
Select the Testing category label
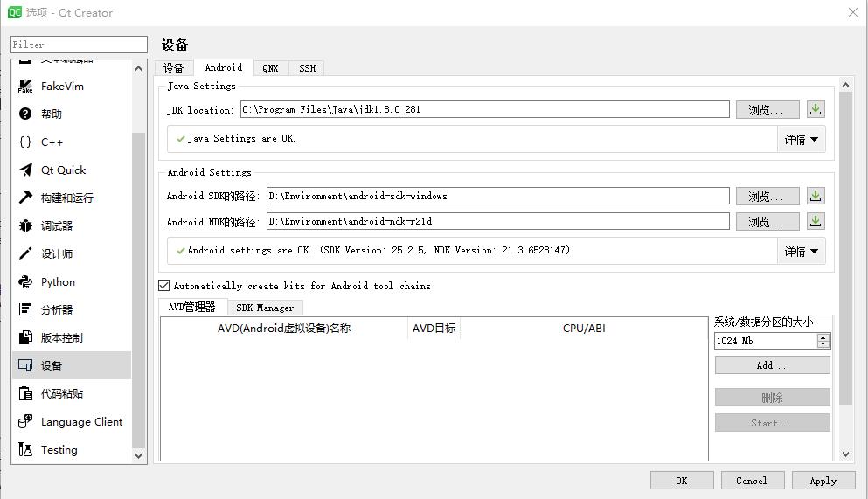pos(59,449)
